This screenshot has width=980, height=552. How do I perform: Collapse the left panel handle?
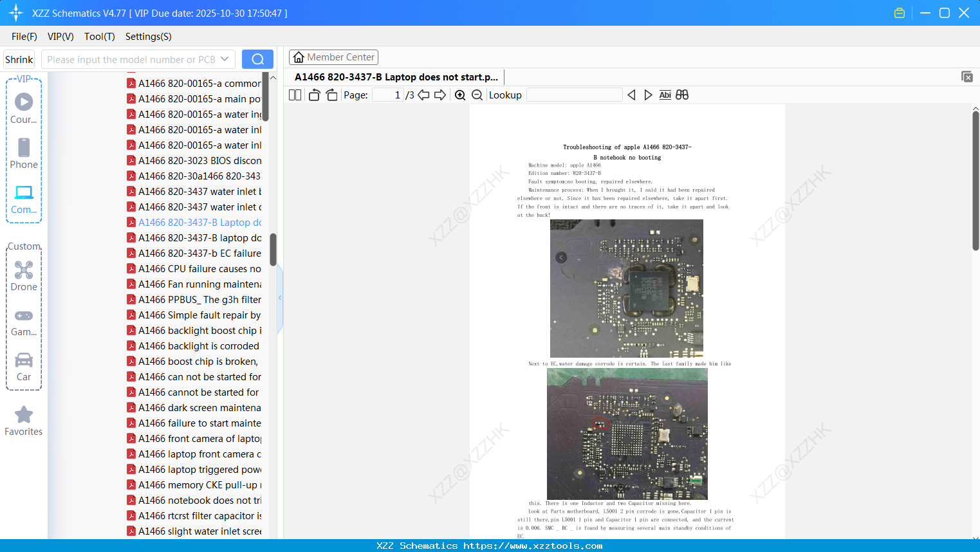pyautogui.click(x=280, y=298)
